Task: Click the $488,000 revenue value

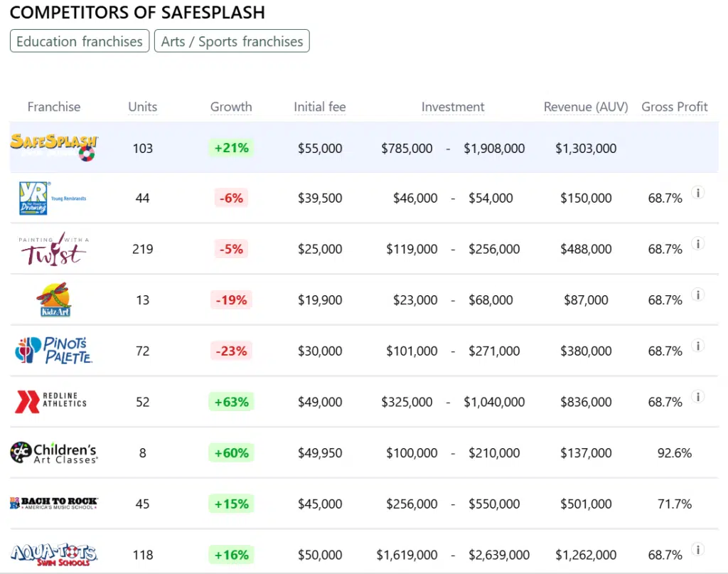Action: click(586, 250)
